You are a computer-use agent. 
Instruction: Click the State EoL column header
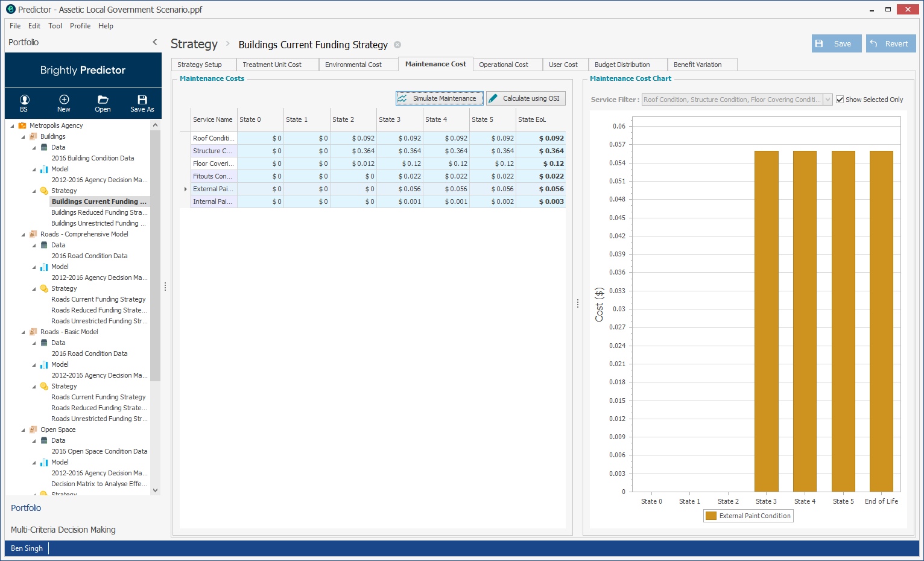tap(540, 119)
